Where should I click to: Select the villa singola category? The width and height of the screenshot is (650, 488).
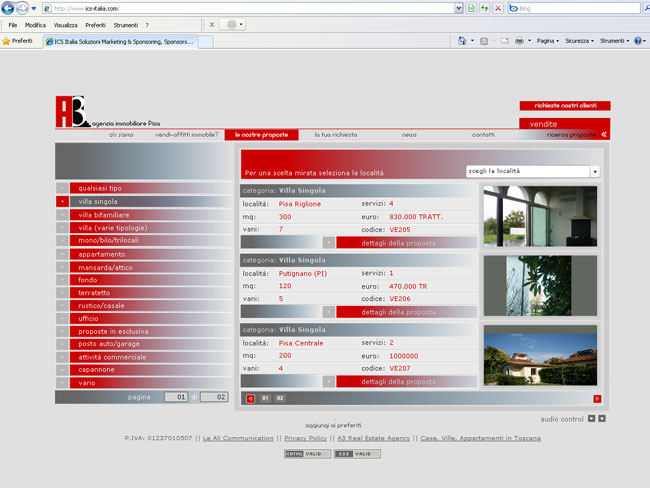143,202
